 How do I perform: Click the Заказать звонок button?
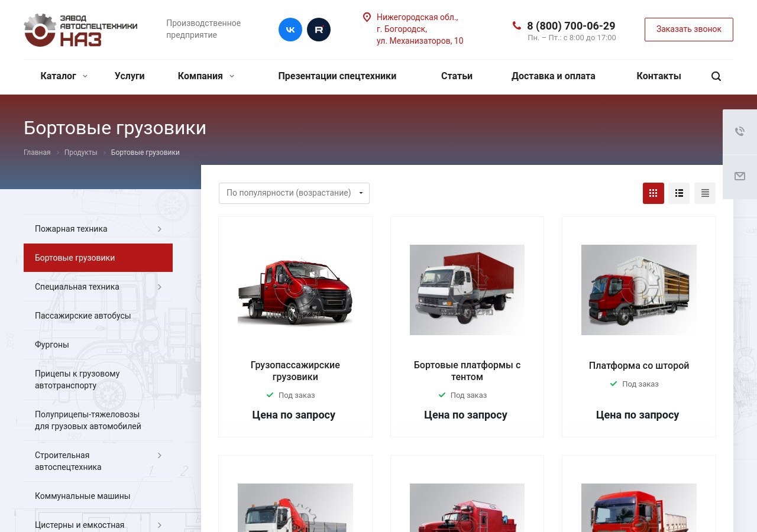(x=689, y=30)
